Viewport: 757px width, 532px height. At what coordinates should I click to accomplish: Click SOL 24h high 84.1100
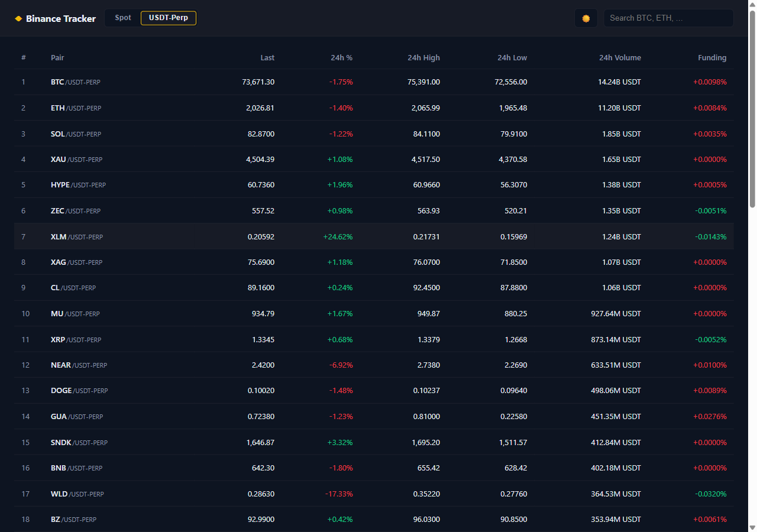pos(426,134)
